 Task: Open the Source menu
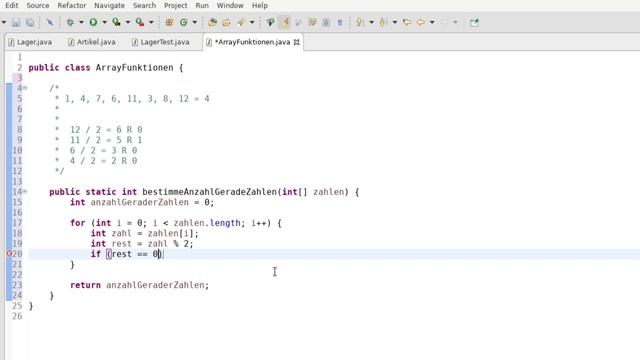tap(38, 5)
